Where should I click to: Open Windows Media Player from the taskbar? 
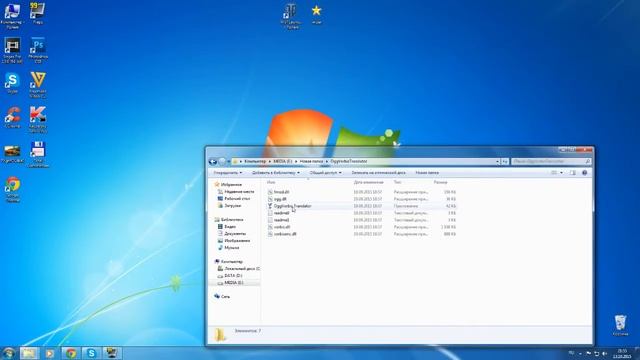click(x=50, y=353)
